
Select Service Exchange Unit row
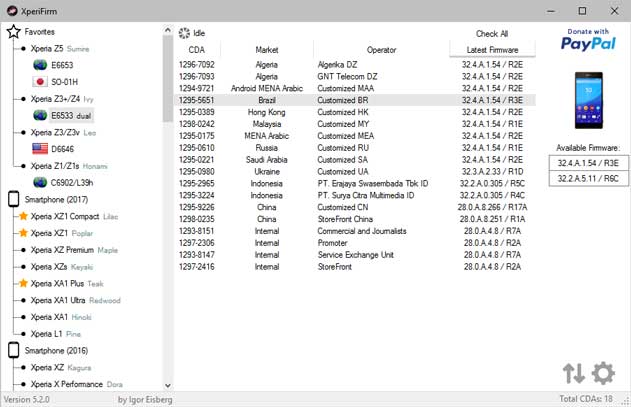(x=355, y=254)
